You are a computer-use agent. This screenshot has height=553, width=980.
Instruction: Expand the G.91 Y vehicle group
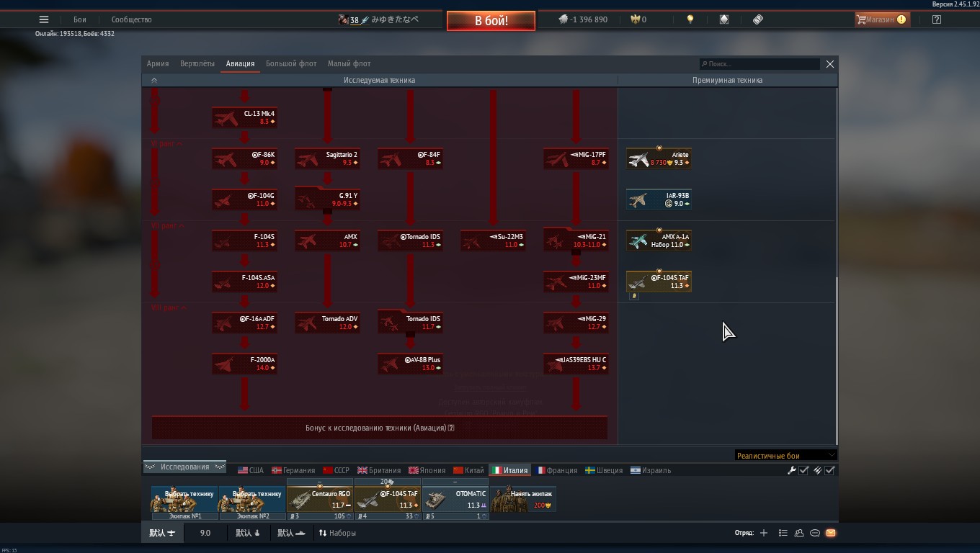pos(327,199)
